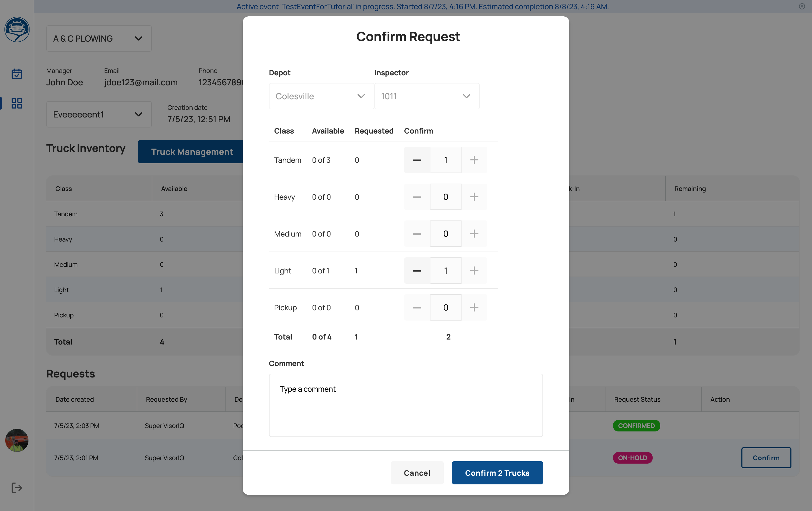Click into the Type a comment field
This screenshot has height=511, width=812.
tap(406, 405)
